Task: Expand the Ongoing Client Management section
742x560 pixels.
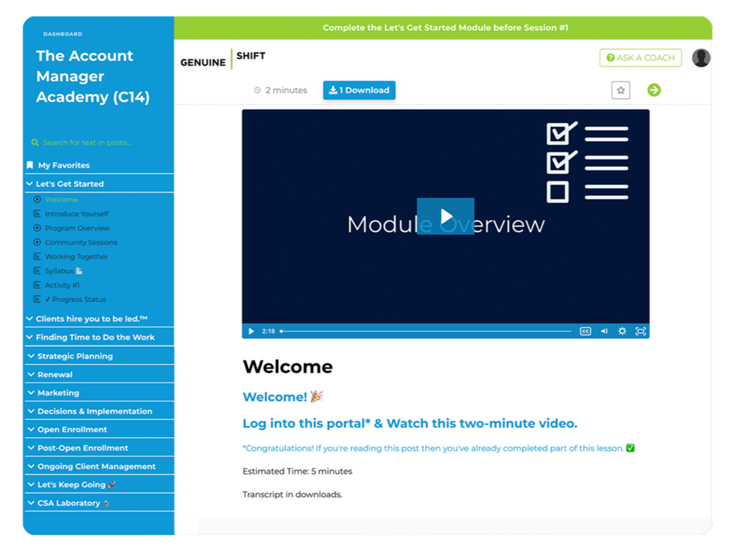Action: [x=30, y=466]
